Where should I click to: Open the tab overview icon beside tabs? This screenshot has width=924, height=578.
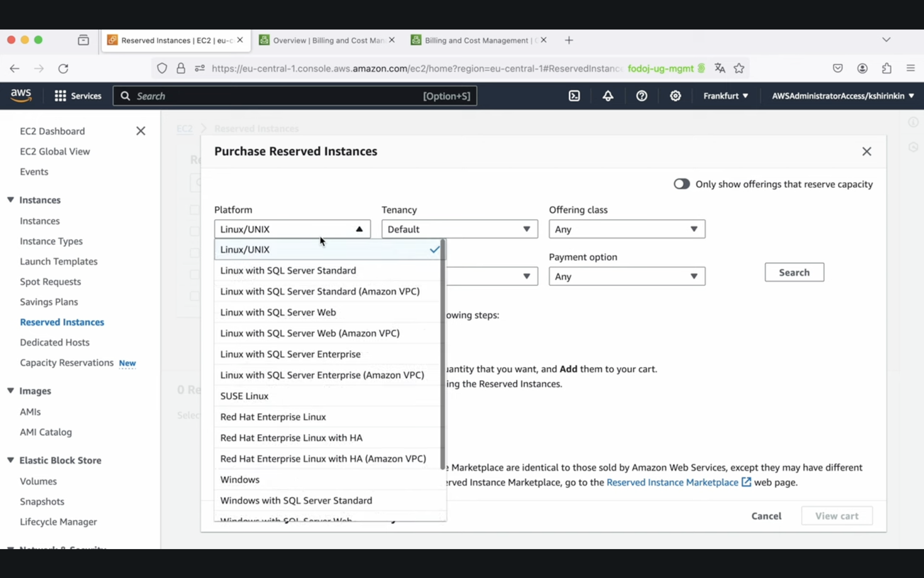point(83,40)
